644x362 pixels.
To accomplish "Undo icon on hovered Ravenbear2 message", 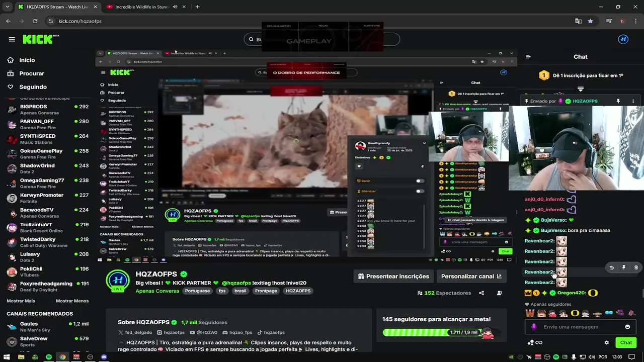I will click(x=611, y=267).
